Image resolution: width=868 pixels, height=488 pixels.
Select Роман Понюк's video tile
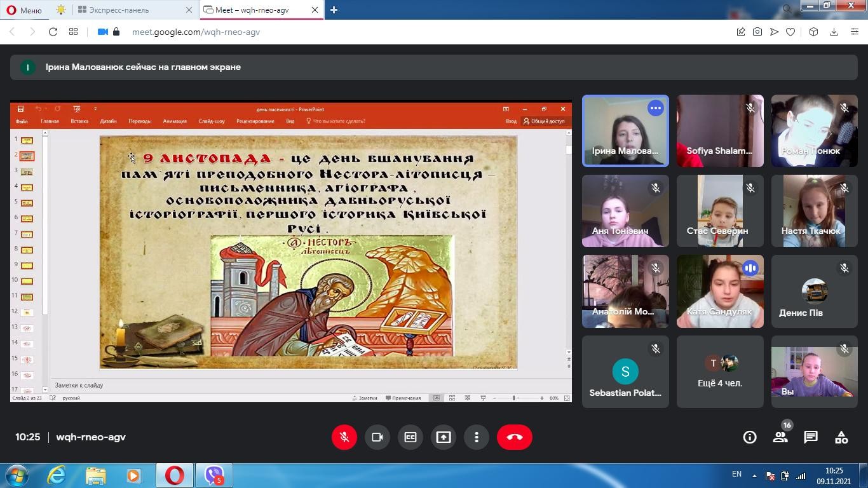[x=815, y=132]
